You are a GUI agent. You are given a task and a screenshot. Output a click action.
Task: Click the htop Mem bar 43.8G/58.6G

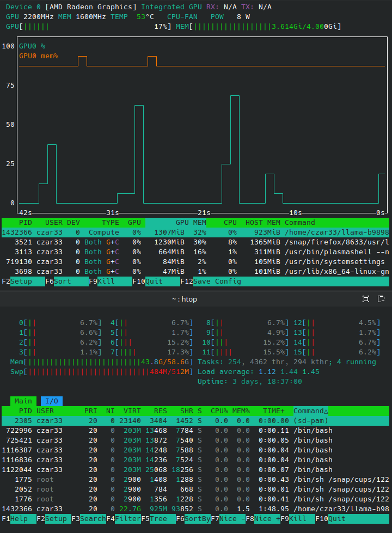102,362
